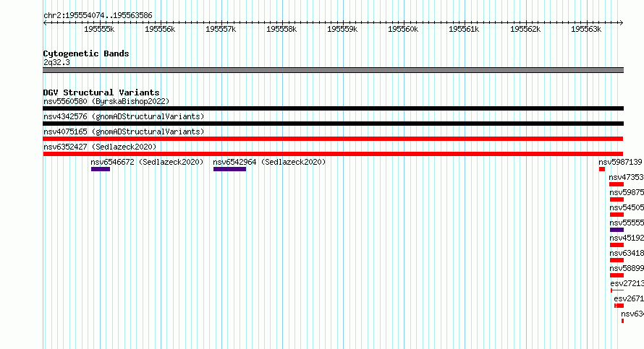Screen dimensions: 644x349
Task: Click the chr2:195554074..195563586 coordinate label
Action: click(98, 15)
